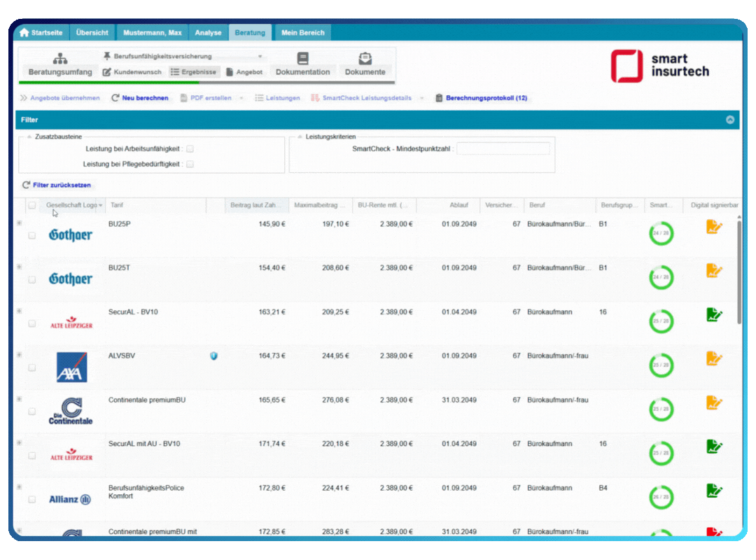The height and width of the screenshot is (560, 756).
Task: Switch to the Analyse tab
Action: pos(208,33)
